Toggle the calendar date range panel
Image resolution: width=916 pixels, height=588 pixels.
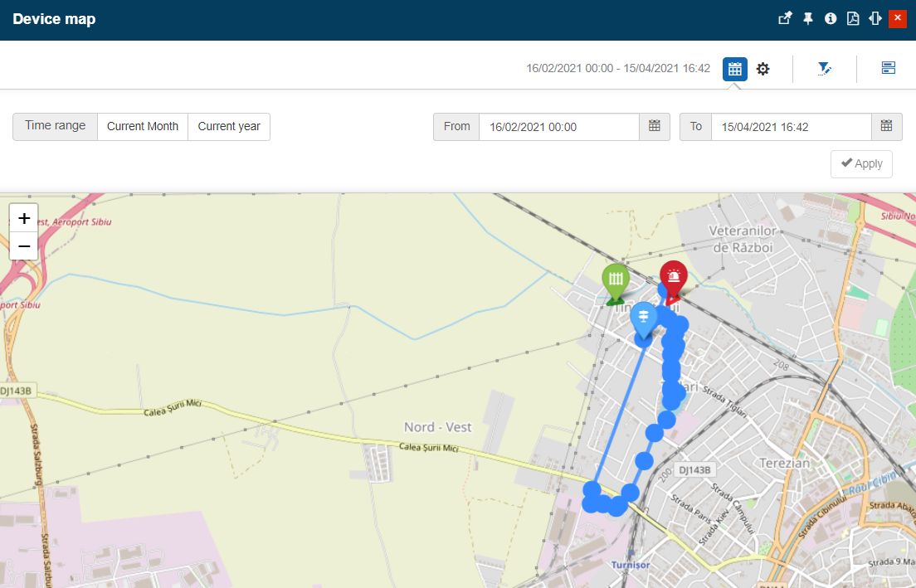click(x=734, y=69)
